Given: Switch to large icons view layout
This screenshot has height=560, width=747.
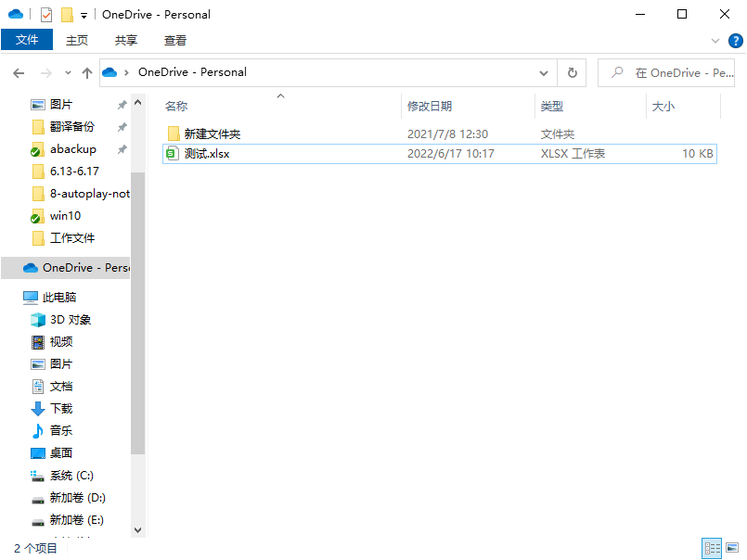Looking at the screenshot, I should (732, 548).
